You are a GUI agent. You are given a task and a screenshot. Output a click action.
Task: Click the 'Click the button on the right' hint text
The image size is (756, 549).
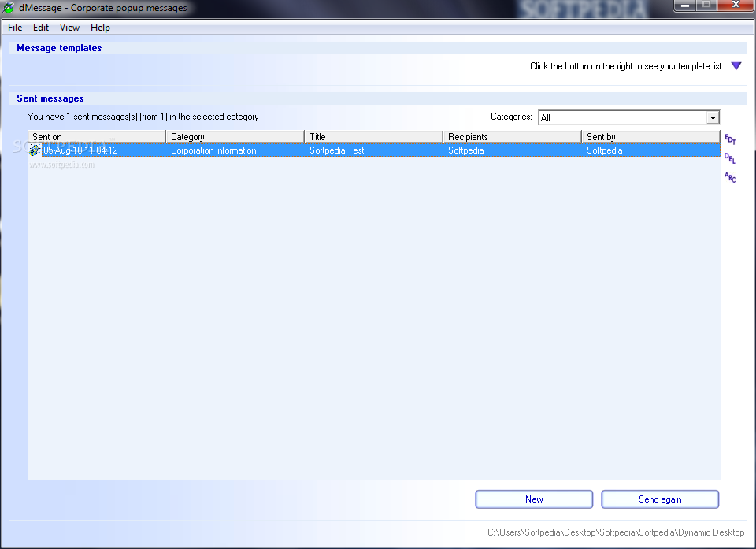626,66
